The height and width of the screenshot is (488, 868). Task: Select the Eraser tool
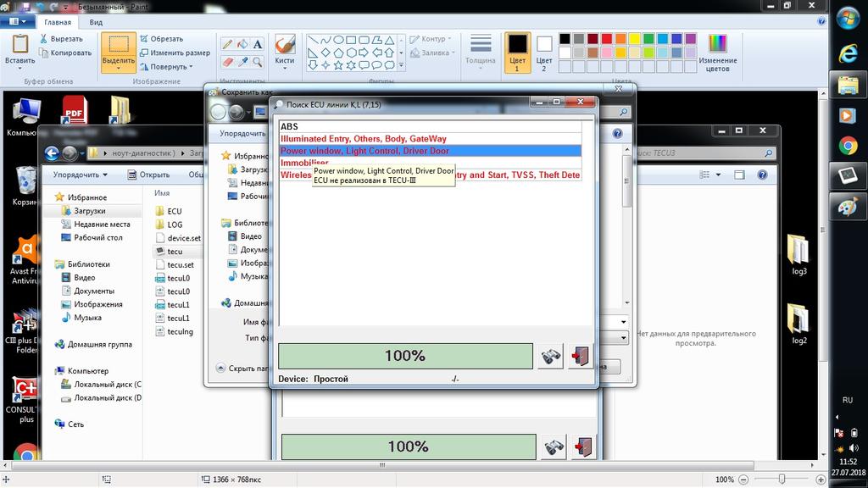226,62
